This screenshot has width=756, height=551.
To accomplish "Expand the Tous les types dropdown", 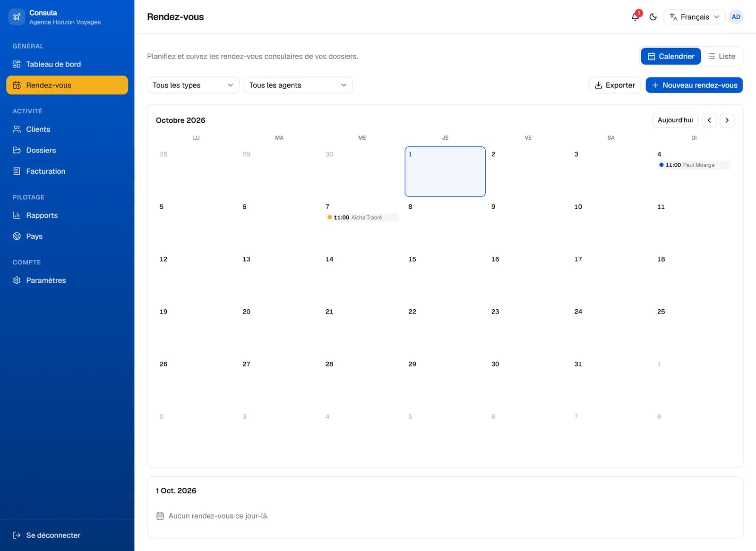I will 193,85.
